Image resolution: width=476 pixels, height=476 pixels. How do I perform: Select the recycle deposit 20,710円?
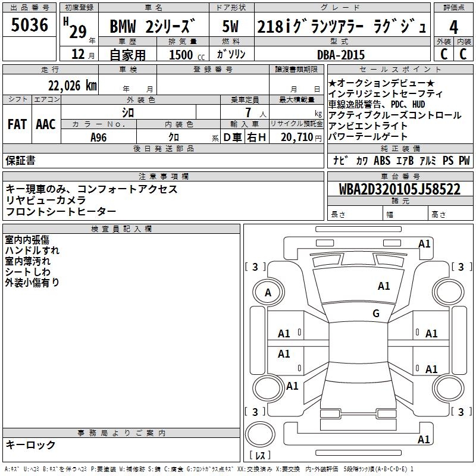click(x=301, y=137)
